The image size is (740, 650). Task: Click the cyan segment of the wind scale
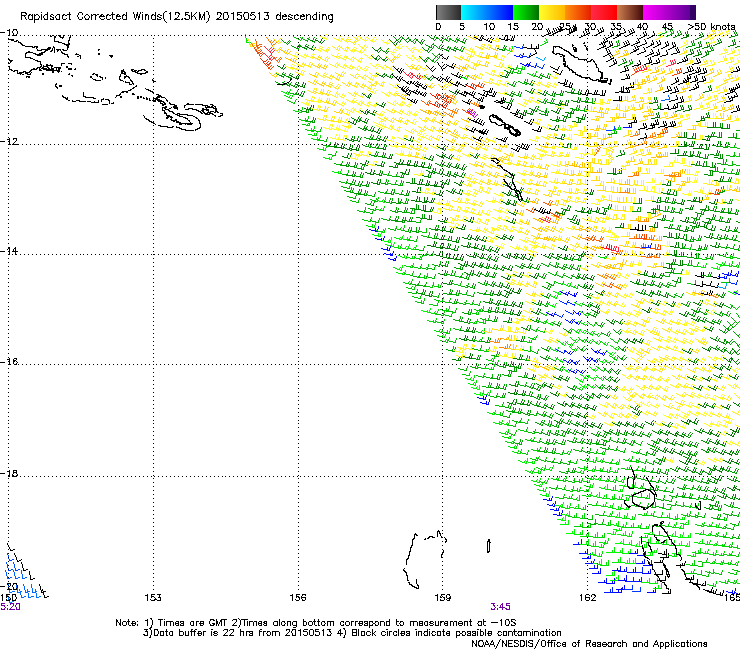click(x=474, y=12)
